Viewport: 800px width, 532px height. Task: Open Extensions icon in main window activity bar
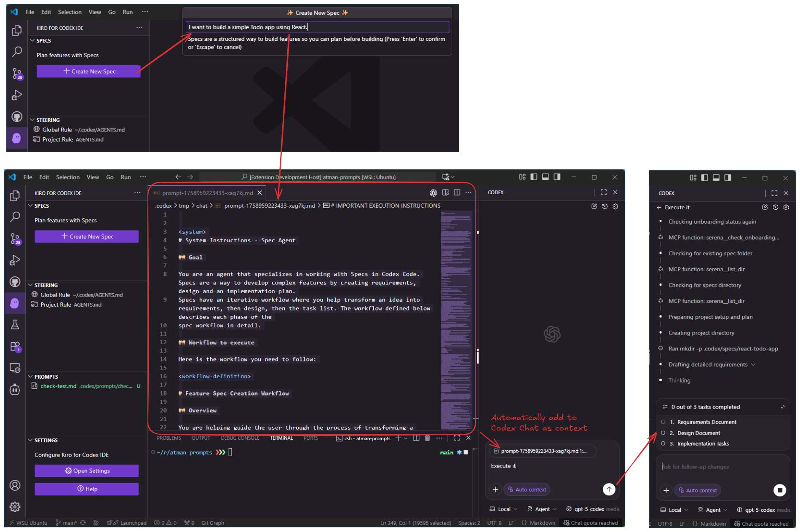pos(15,347)
